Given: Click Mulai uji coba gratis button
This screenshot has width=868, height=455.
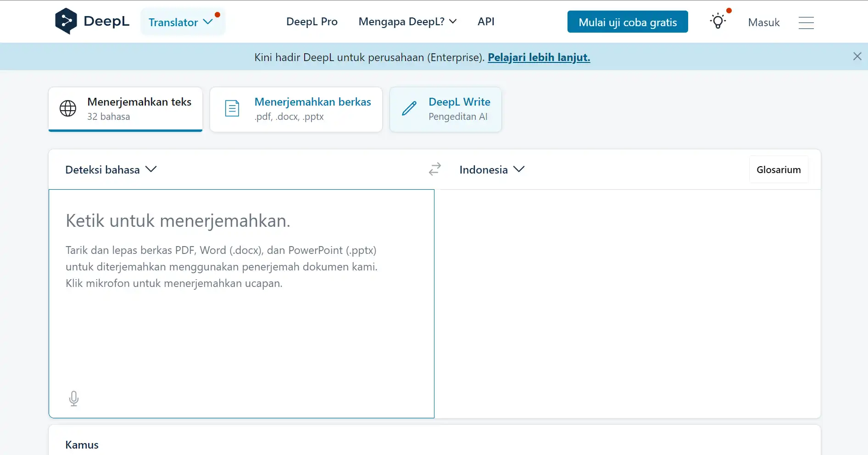Looking at the screenshot, I should 628,22.
